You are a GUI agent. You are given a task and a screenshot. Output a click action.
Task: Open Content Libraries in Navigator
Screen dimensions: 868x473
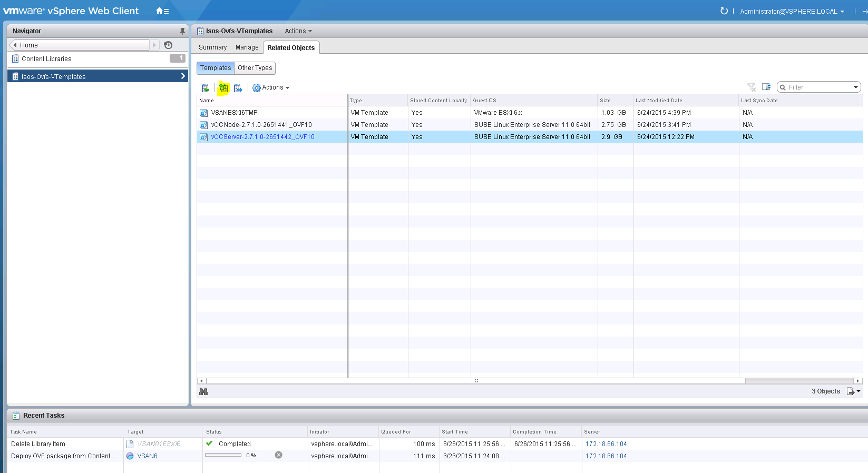46,59
